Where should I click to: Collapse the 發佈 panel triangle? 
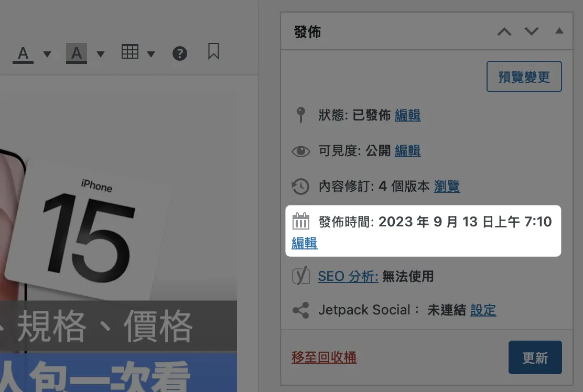pyautogui.click(x=559, y=30)
